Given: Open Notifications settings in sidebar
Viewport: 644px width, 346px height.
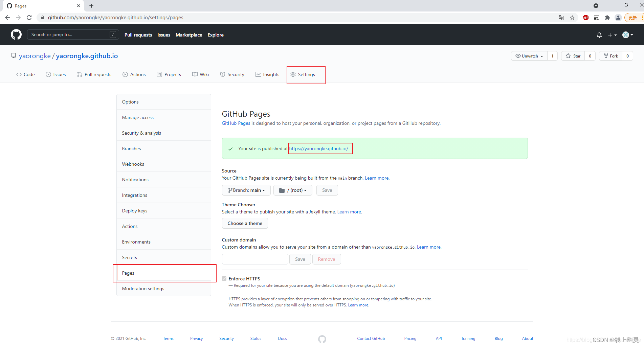Looking at the screenshot, I should coord(164,180).
